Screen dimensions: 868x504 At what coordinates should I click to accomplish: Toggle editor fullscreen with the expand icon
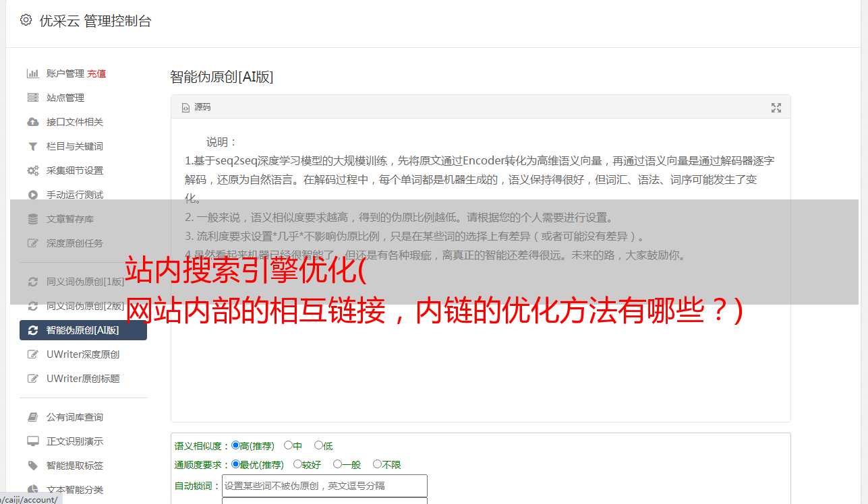tap(776, 108)
